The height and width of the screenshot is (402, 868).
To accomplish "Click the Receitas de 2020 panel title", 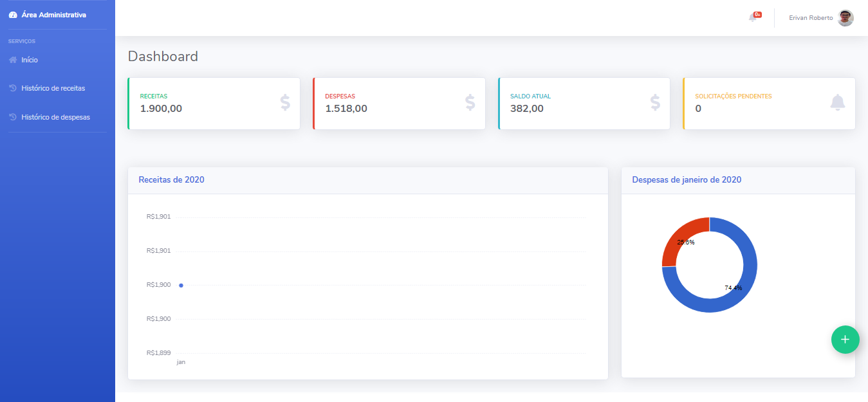I will point(171,179).
